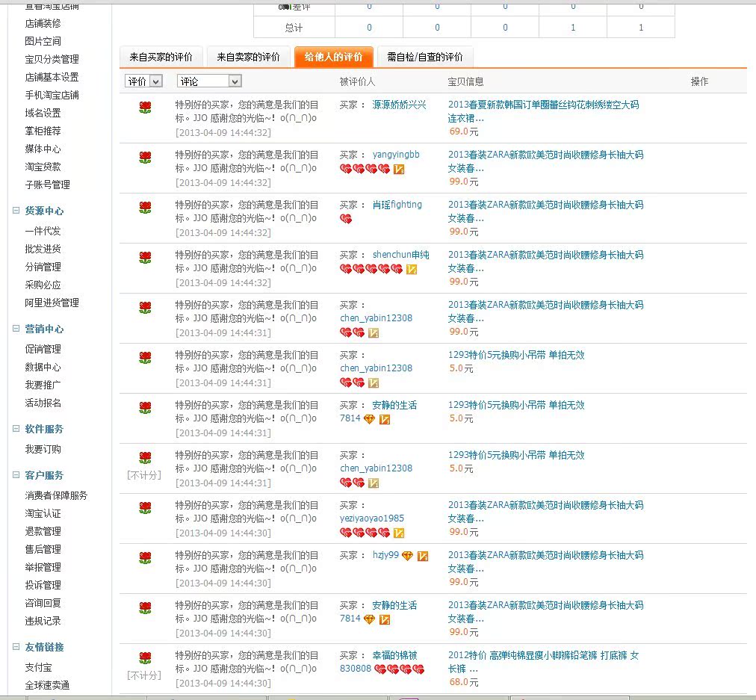The image size is (756, 700).
Task: Switch to 来自买家的评价 tab
Action: (x=161, y=58)
